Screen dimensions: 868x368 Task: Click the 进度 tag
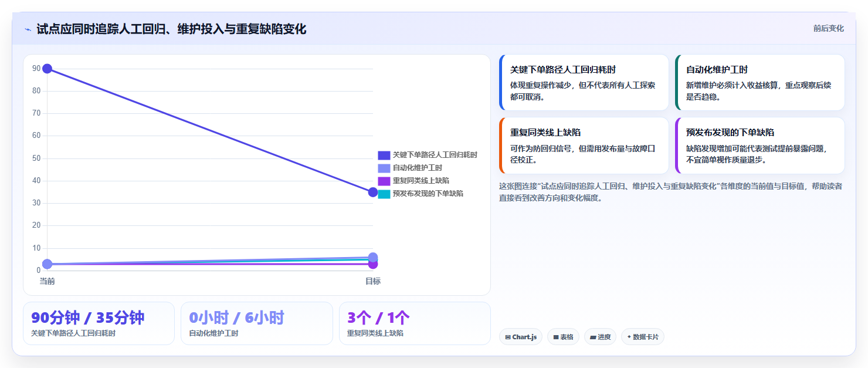click(600, 337)
